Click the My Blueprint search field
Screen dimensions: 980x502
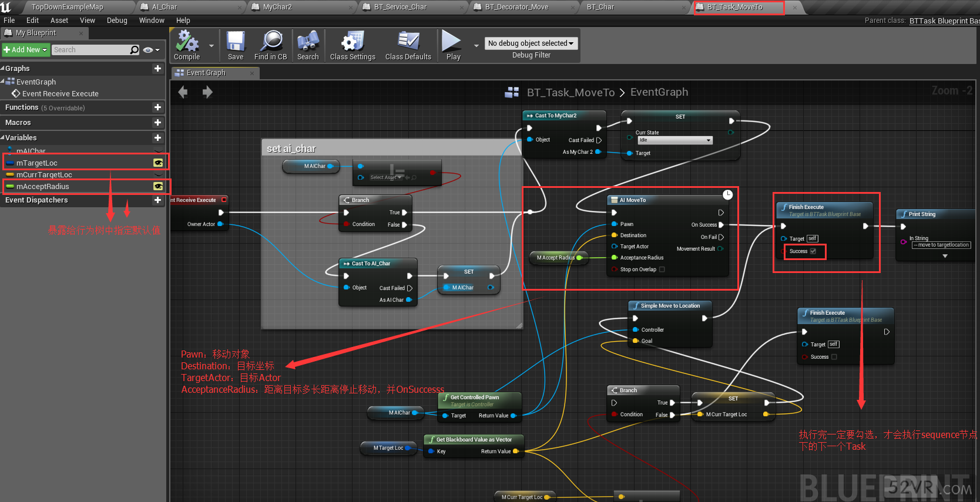pyautogui.click(x=91, y=50)
